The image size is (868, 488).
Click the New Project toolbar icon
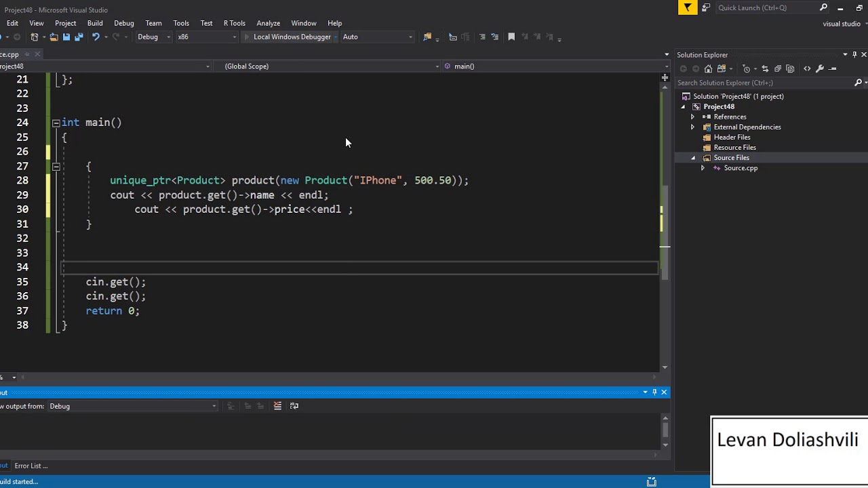pyautogui.click(x=35, y=37)
